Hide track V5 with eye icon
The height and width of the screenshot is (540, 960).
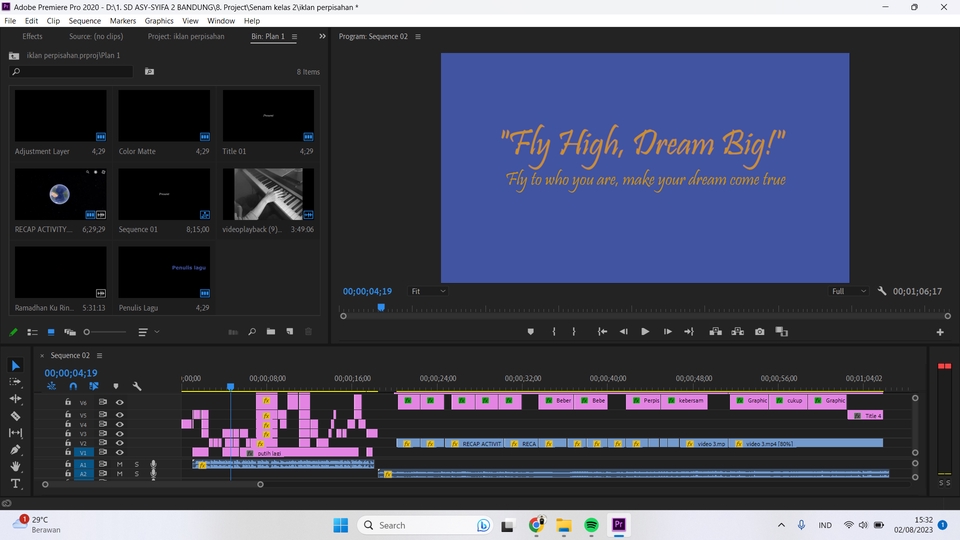click(x=119, y=414)
